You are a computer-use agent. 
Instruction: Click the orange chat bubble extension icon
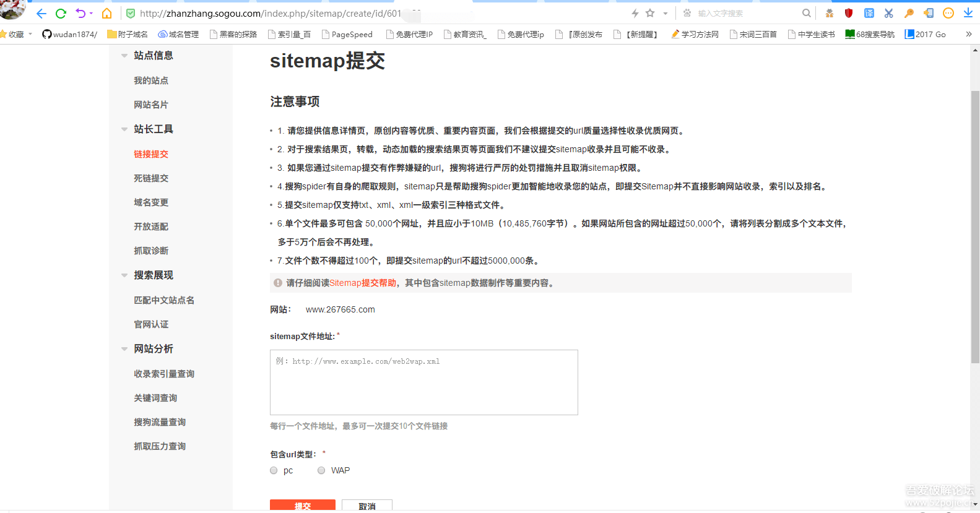pos(948,13)
